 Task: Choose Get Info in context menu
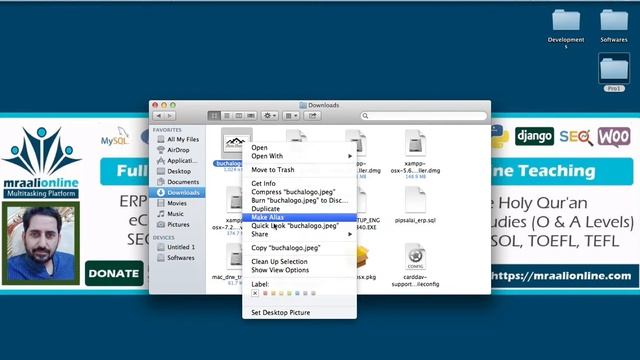coord(299,183)
